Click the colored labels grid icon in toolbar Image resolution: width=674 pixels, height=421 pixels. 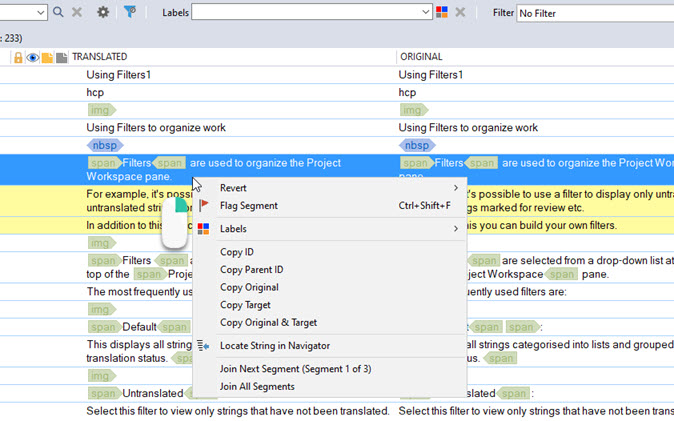442,12
